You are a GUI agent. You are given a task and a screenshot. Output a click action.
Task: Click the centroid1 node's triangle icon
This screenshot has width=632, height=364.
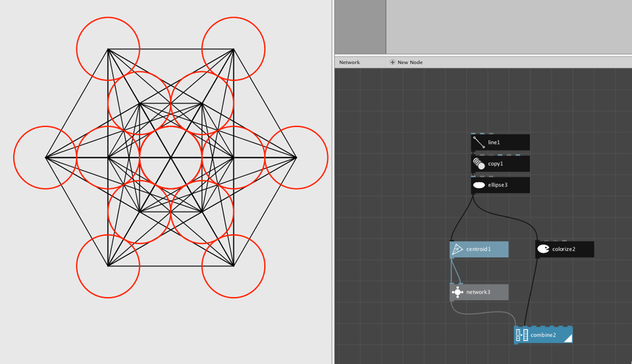point(457,249)
